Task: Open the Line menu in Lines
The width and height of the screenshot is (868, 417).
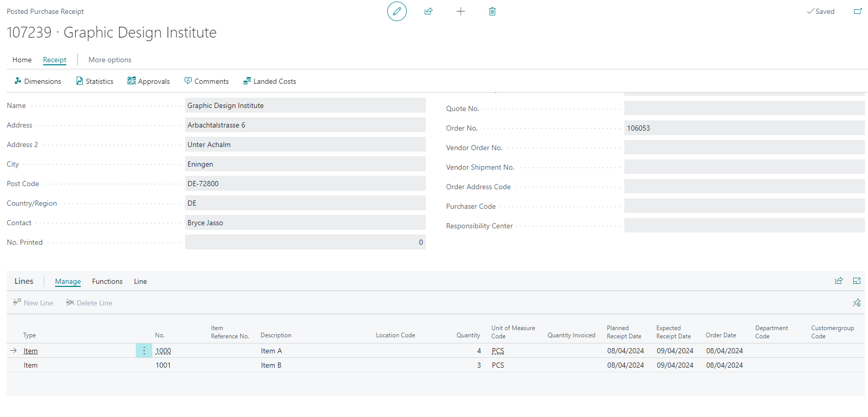Action: click(x=140, y=281)
